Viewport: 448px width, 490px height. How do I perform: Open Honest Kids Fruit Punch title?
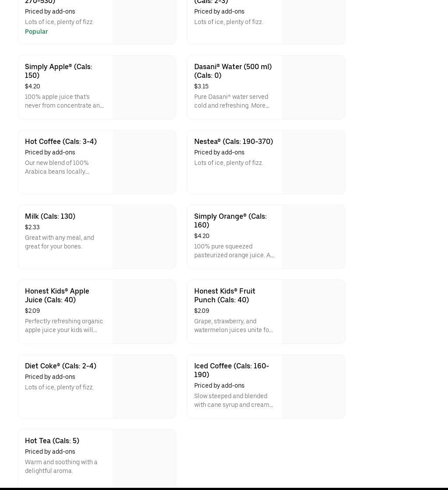click(x=224, y=295)
